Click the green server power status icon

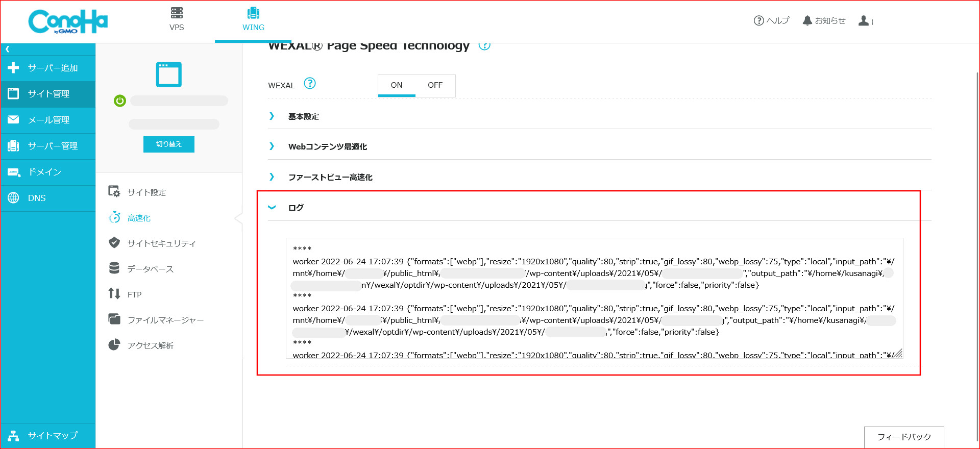[x=120, y=101]
